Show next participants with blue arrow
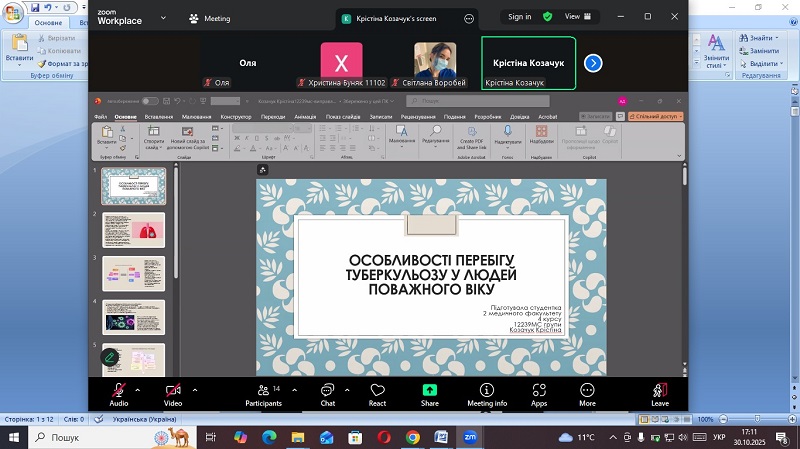 pos(593,63)
